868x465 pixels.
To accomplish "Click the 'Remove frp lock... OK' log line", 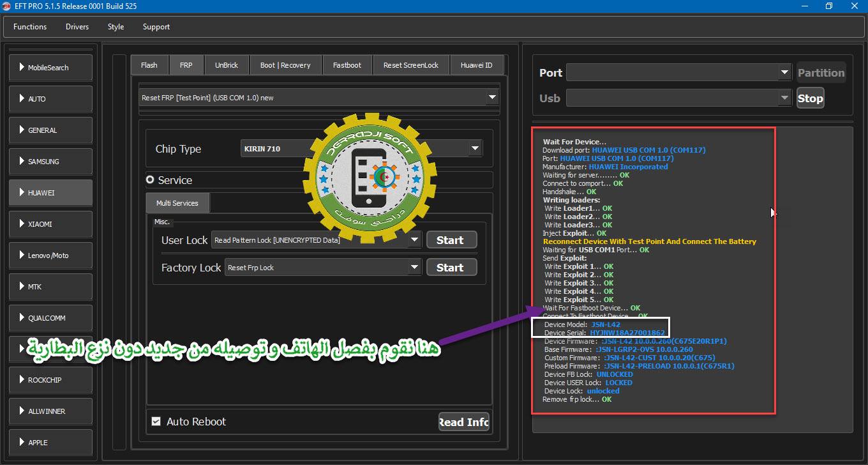I will 577,399.
